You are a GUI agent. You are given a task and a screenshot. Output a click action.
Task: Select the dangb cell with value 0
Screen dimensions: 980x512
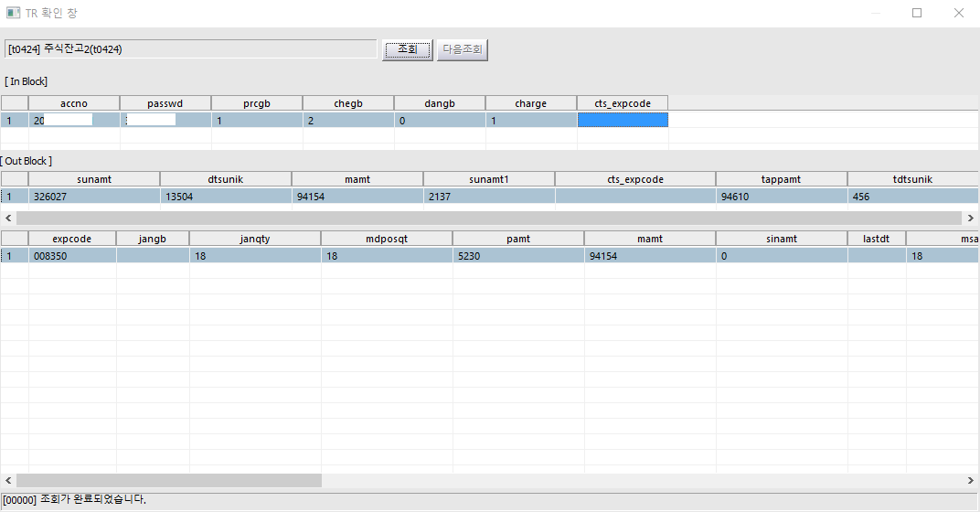[x=440, y=120]
